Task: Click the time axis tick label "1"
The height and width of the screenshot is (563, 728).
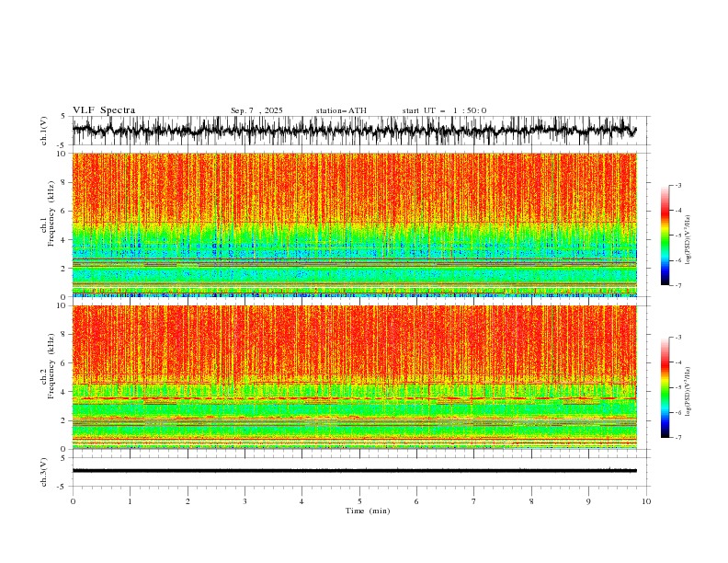Action: (x=130, y=501)
